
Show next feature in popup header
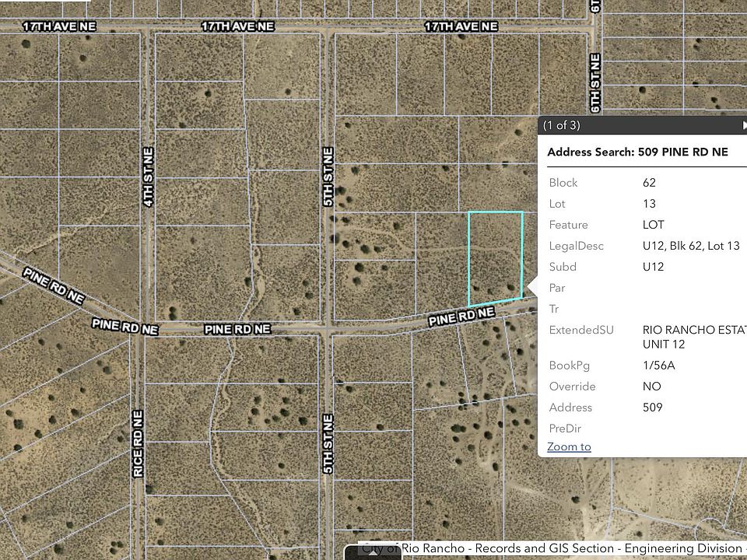(744, 125)
